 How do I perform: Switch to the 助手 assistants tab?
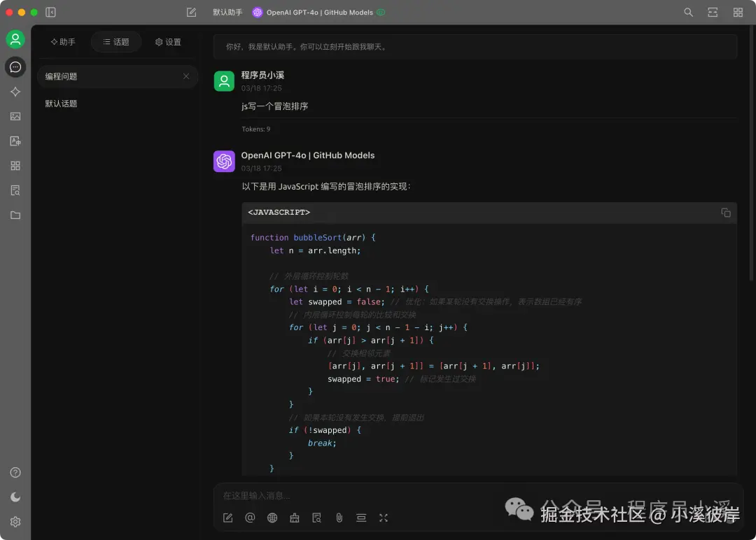point(62,41)
